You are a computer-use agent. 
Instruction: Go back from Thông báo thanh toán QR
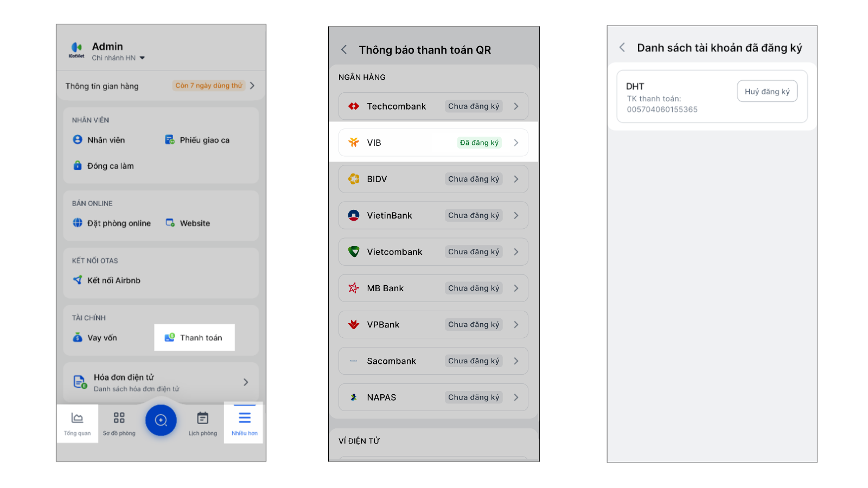[344, 50]
